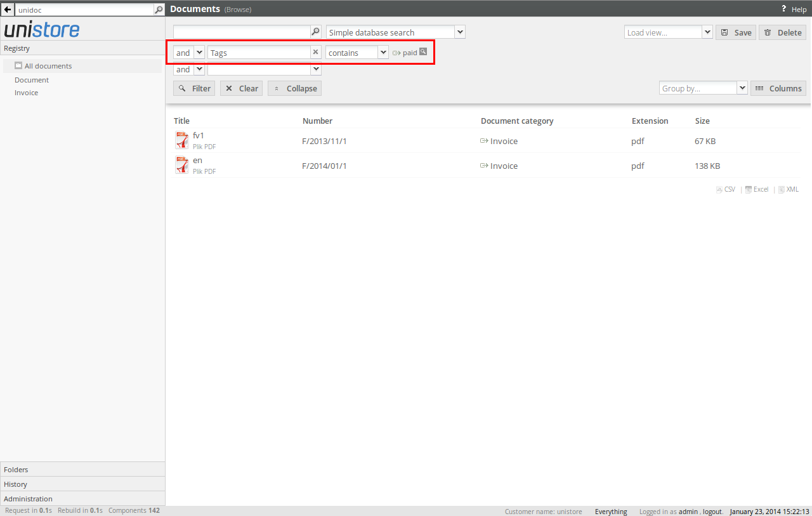Click the main search text field
Viewport: 812px width, 516px height.
click(x=242, y=32)
